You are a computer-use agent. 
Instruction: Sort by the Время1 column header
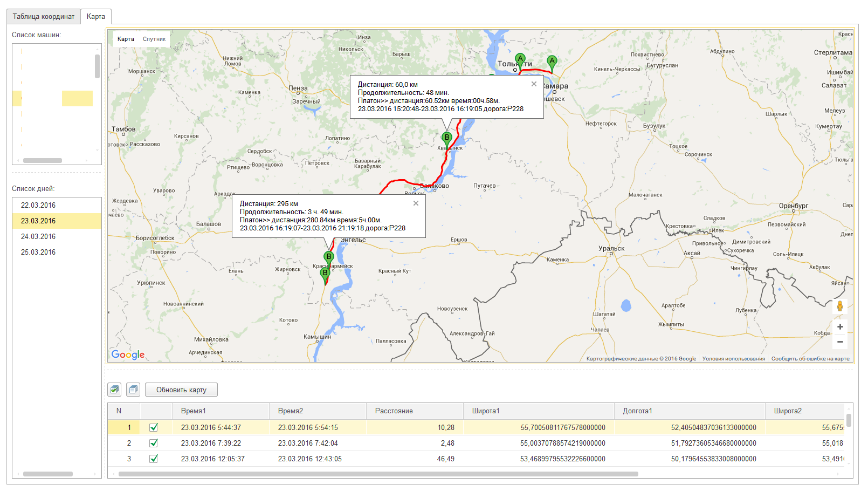click(x=221, y=411)
